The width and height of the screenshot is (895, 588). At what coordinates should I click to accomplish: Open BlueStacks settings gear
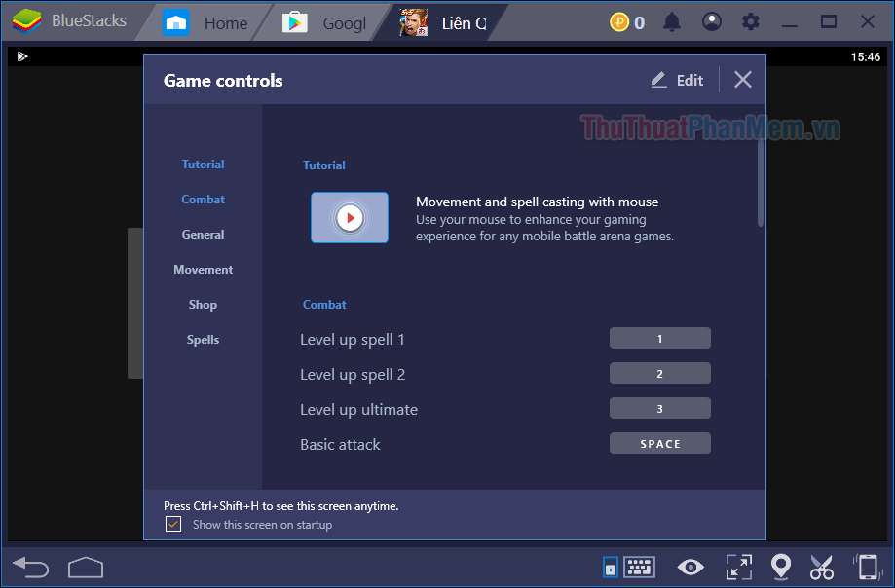tap(751, 21)
